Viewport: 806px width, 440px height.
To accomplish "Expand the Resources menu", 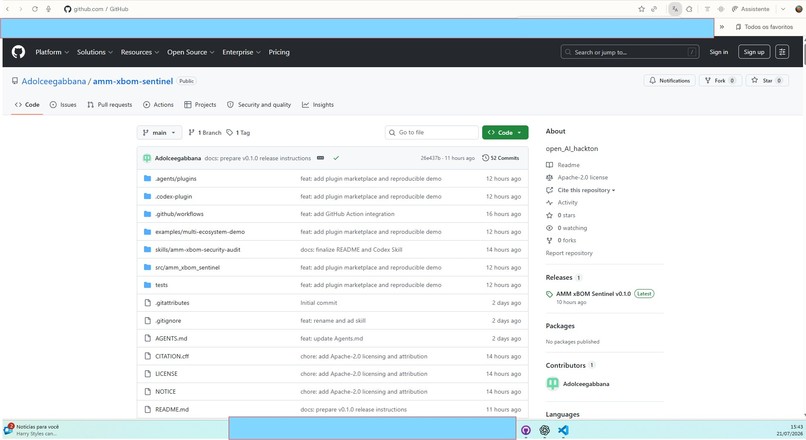I will 140,52.
